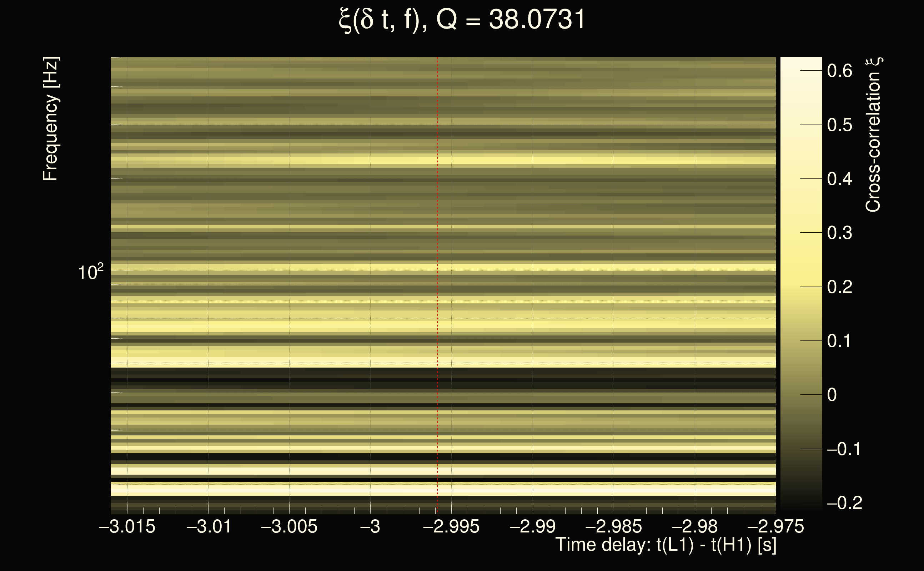
Task: Click the red dashed vertical line marker
Action: 437,264
